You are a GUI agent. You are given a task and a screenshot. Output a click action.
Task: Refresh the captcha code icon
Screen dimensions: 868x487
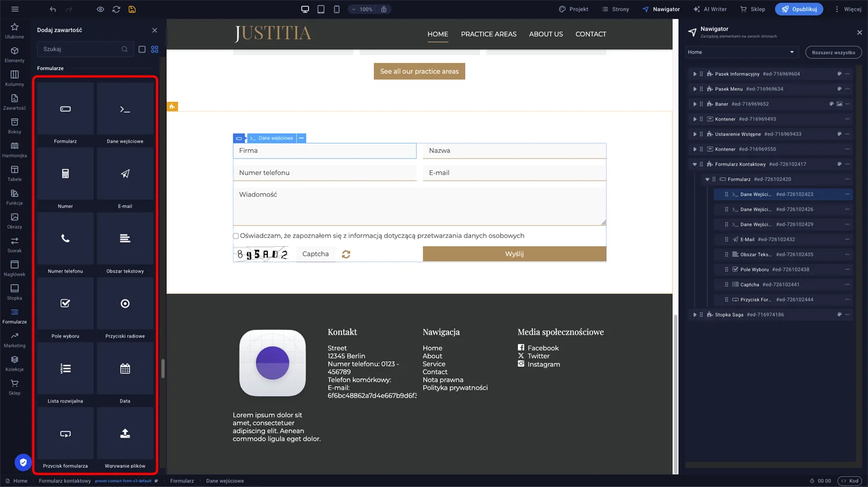click(346, 254)
